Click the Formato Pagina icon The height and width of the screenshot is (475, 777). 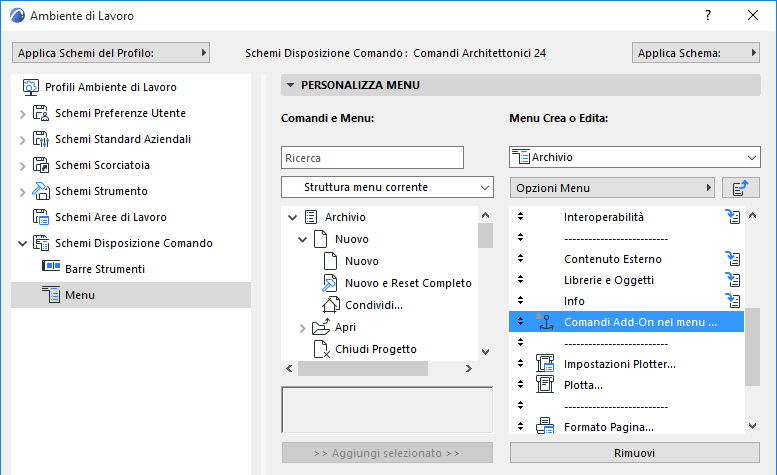pyautogui.click(x=545, y=427)
